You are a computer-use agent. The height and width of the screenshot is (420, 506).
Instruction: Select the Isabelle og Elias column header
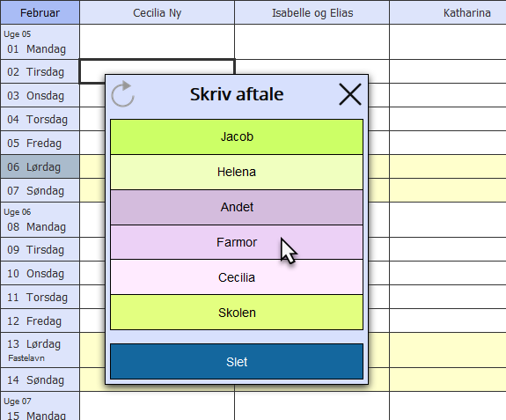pyautogui.click(x=312, y=12)
